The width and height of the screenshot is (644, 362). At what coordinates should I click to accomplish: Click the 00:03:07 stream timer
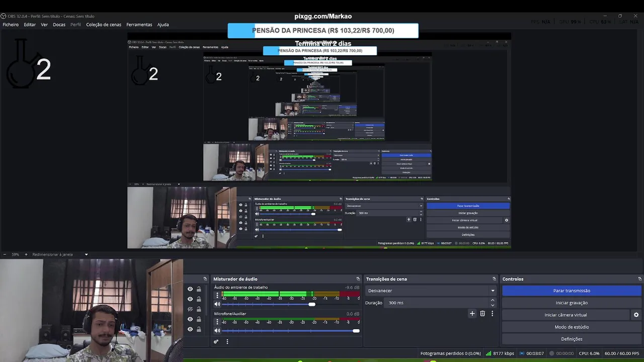[535, 353]
